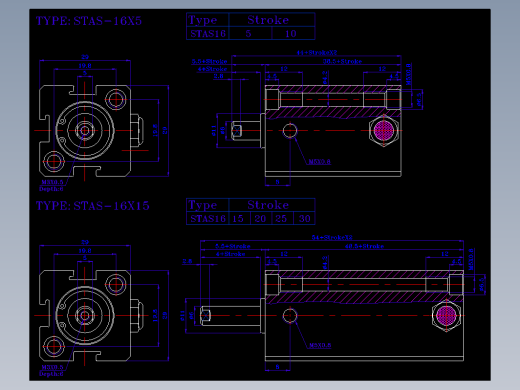Click the "38.5+Stroke" body length dimension
Image resolution: width=520 pixels, height=390 pixels.
coord(342,61)
